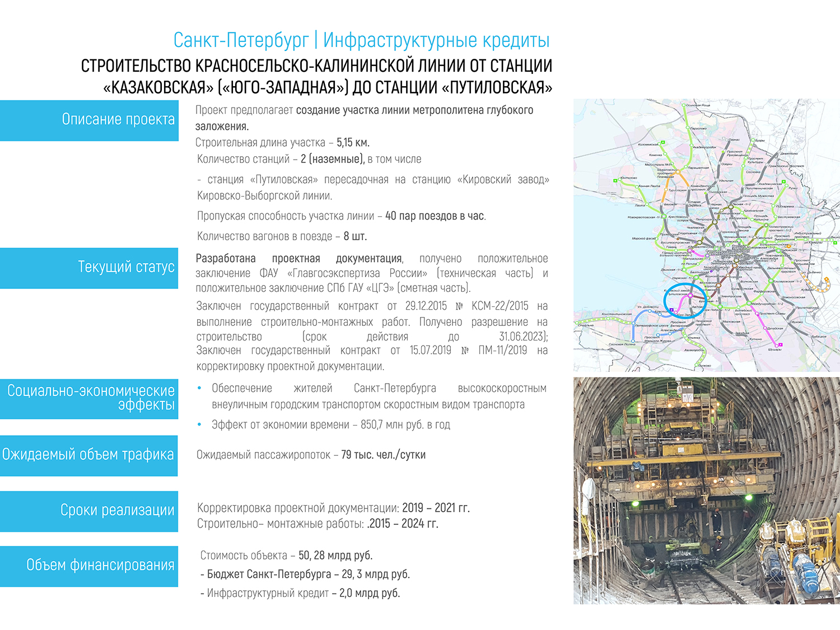
Task: Click date text '31.06.2023'
Action: pyautogui.click(x=522, y=337)
